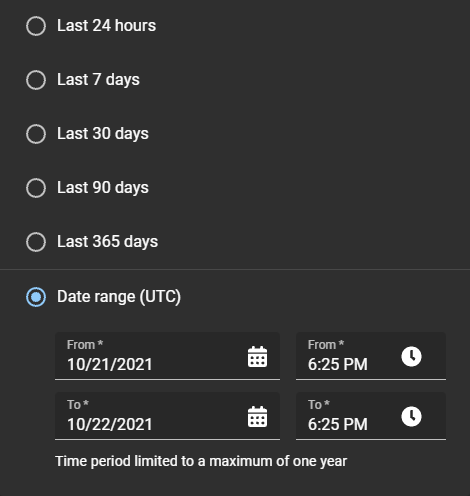Open the To date calendar picker icon
Image resolution: width=470 pixels, height=496 pixels.
pos(257,417)
